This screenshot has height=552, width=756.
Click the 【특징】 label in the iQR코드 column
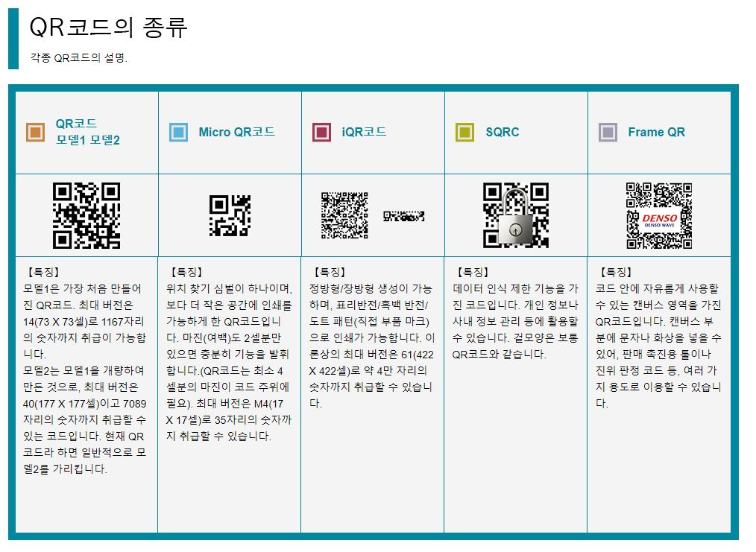pyautogui.click(x=330, y=272)
